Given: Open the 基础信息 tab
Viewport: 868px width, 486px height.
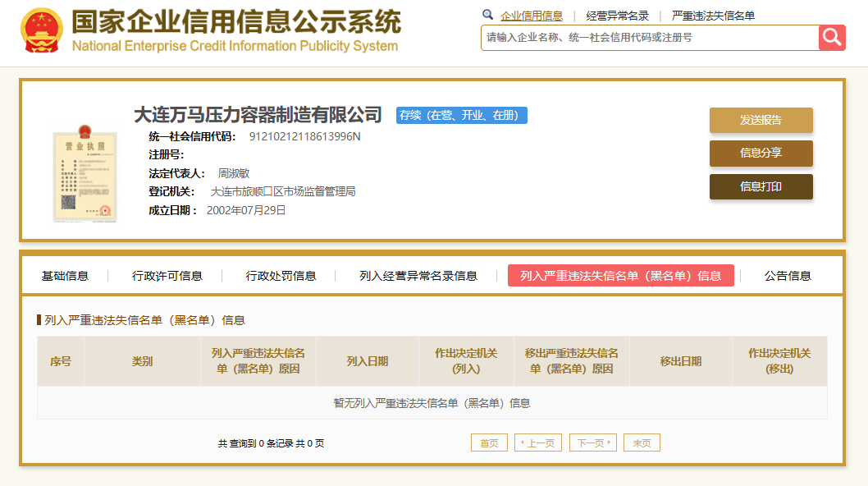Looking at the screenshot, I should (x=65, y=276).
